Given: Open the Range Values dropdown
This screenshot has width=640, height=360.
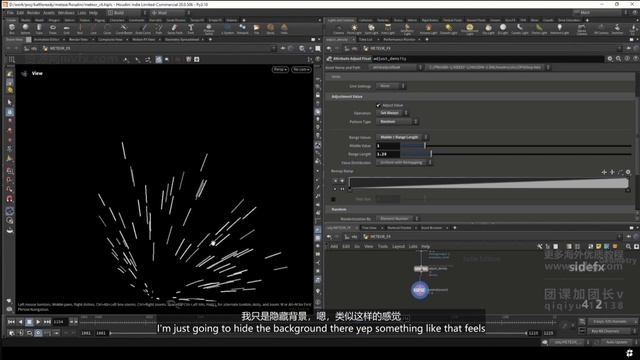Looking at the screenshot, I should point(402,137).
